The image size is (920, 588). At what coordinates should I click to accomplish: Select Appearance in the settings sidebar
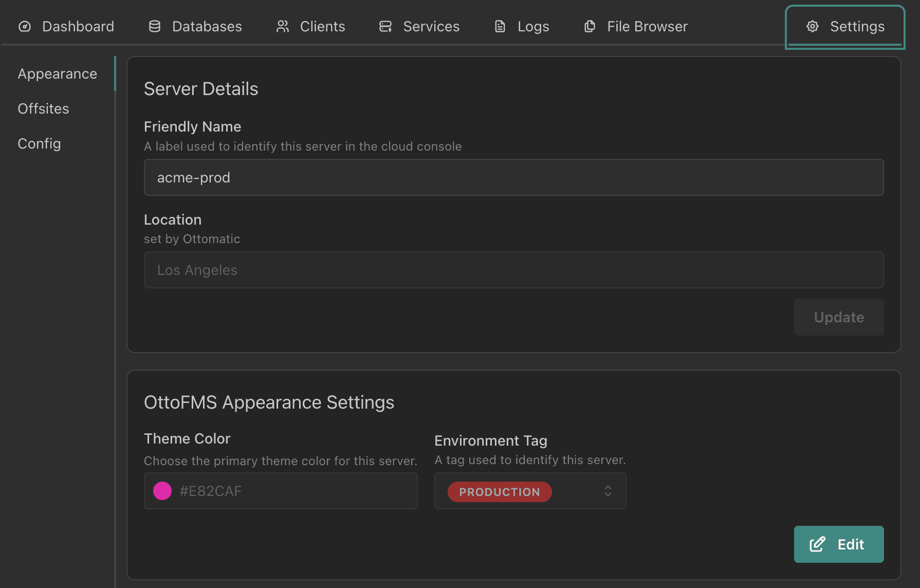(57, 74)
